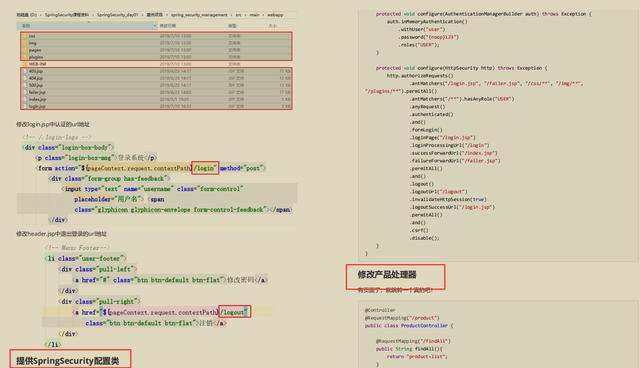The width and height of the screenshot is (640, 368).
Task: Click the code line li class="user-footer"
Action: tap(85, 258)
